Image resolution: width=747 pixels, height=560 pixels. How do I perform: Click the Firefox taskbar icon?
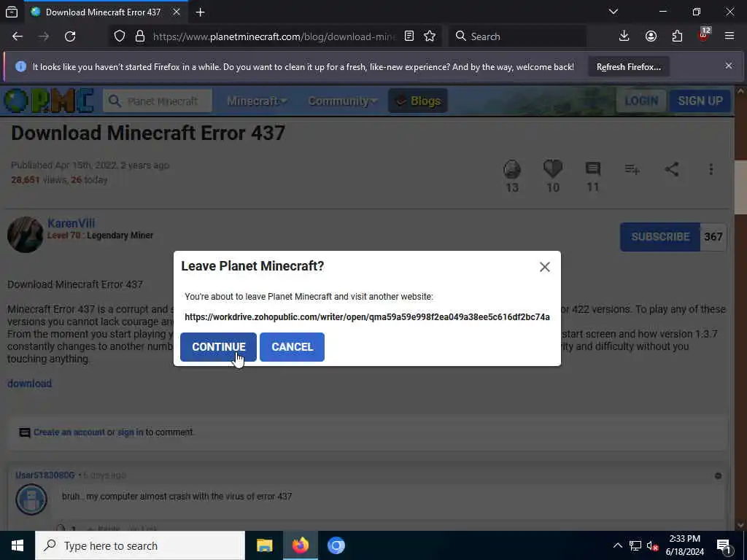click(x=300, y=545)
